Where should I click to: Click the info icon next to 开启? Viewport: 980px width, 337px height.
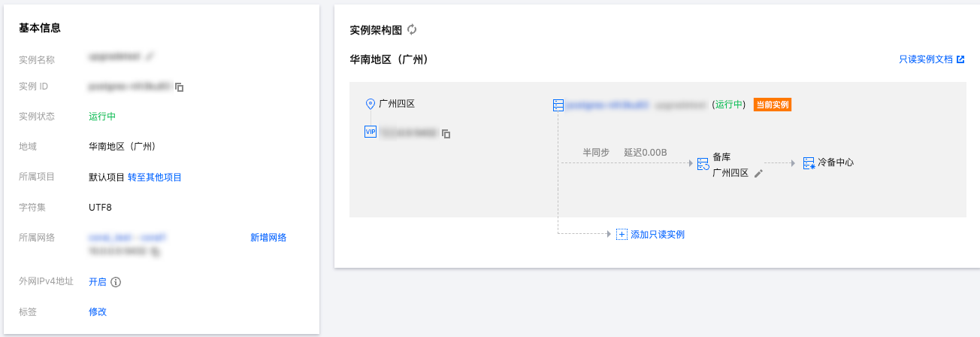(x=116, y=282)
